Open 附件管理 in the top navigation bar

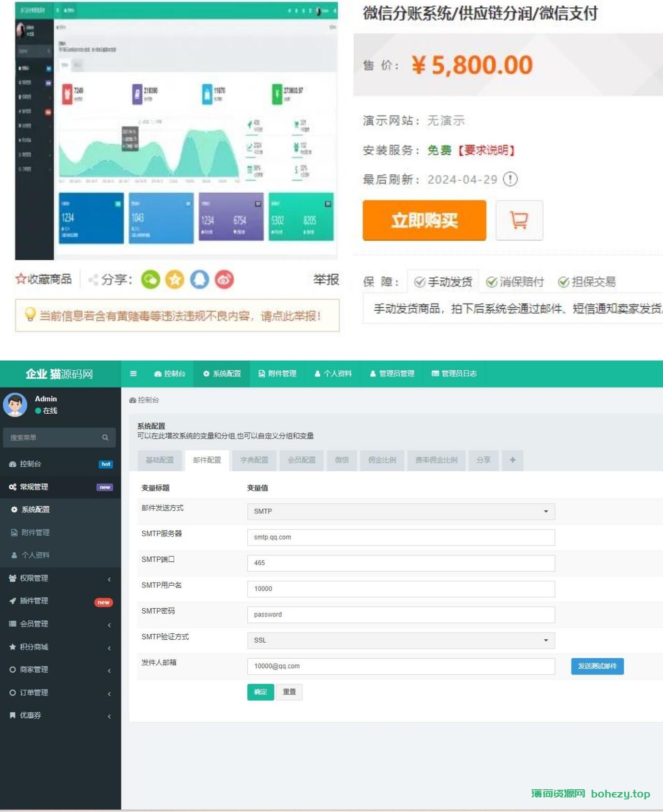pos(277,374)
